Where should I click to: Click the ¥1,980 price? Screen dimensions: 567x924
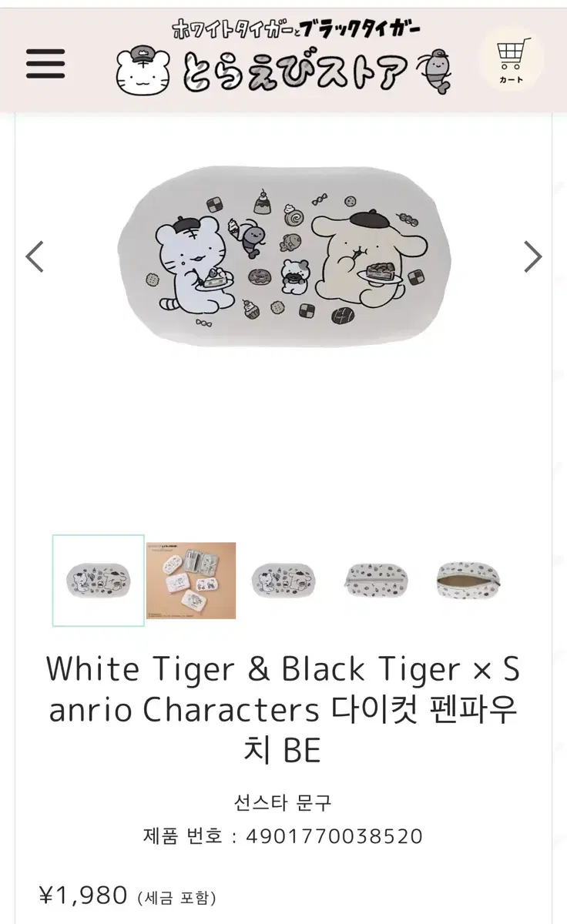[x=83, y=895]
